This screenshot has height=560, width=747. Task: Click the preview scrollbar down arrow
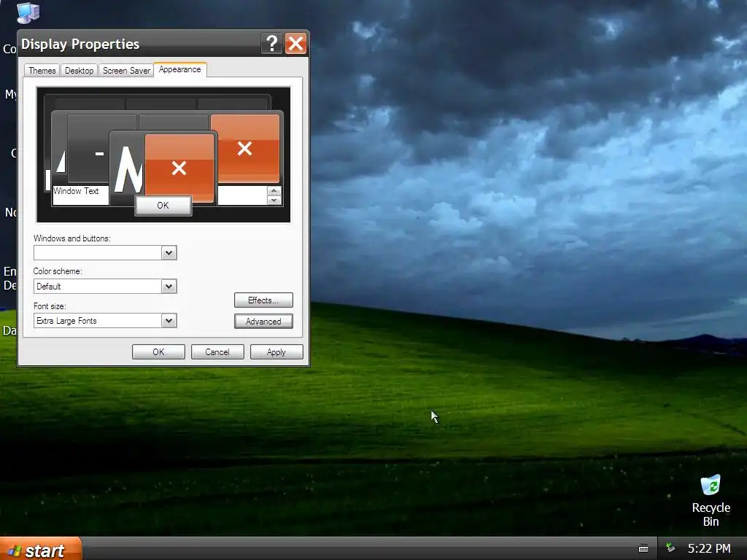click(x=274, y=200)
